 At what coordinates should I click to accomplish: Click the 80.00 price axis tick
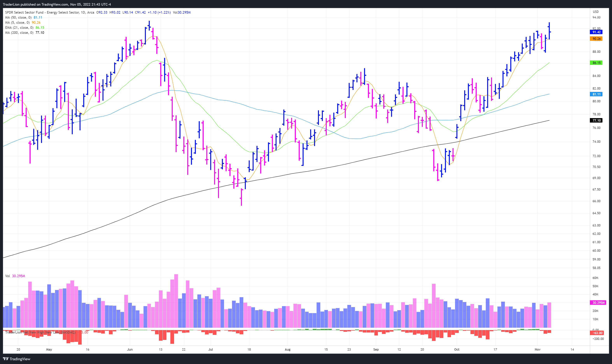pyautogui.click(x=596, y=101)
